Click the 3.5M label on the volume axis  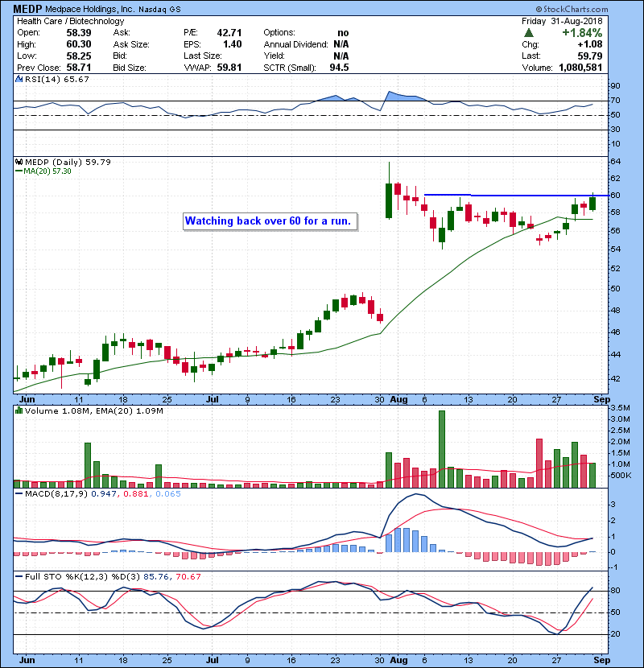pyautogui.click(x=621, y=407)
